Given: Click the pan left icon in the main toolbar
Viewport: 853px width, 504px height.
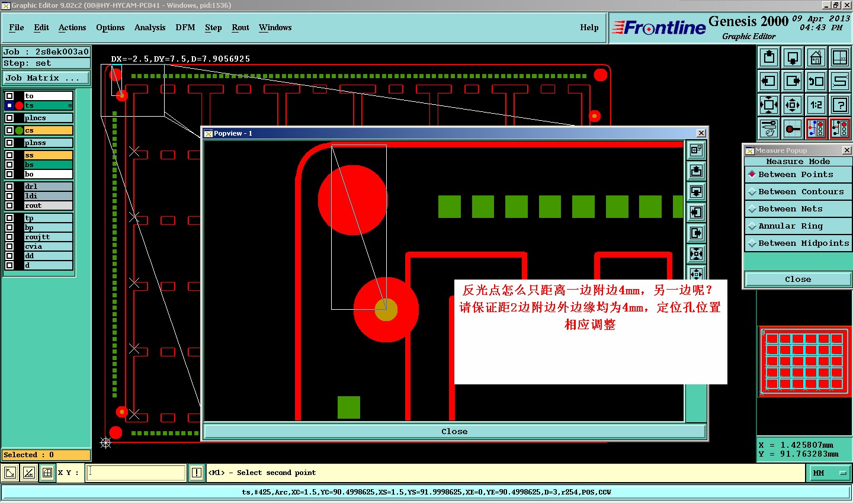Looking at the screenshot, I should pos(769,81).
